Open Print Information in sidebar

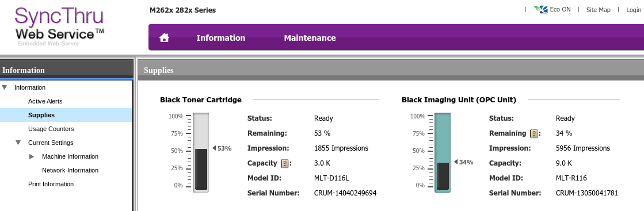(51, 184)
